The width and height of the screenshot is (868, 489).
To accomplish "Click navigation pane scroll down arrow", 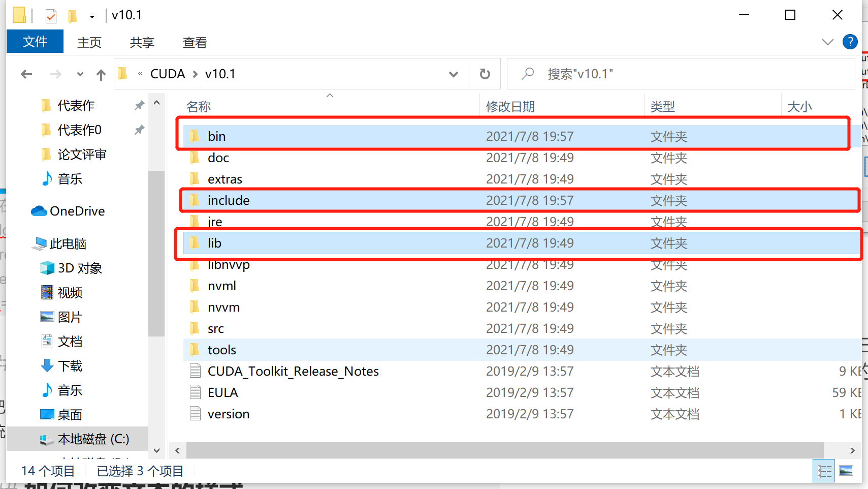I will [x=157, y=450].
